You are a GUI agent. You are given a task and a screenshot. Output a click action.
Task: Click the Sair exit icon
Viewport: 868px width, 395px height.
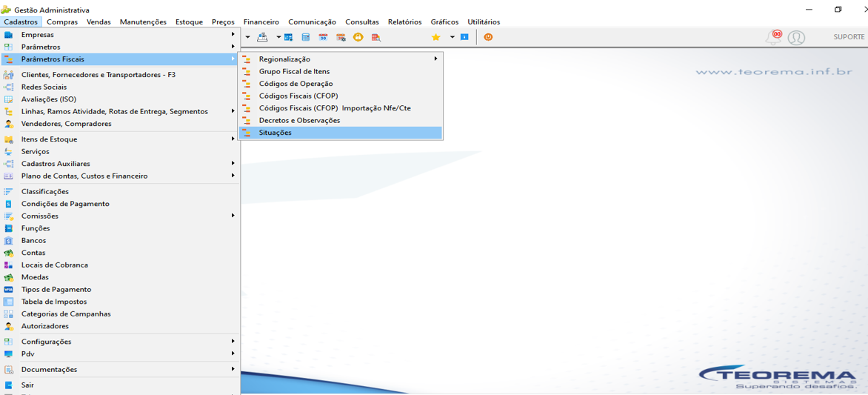tap(8, 385)
